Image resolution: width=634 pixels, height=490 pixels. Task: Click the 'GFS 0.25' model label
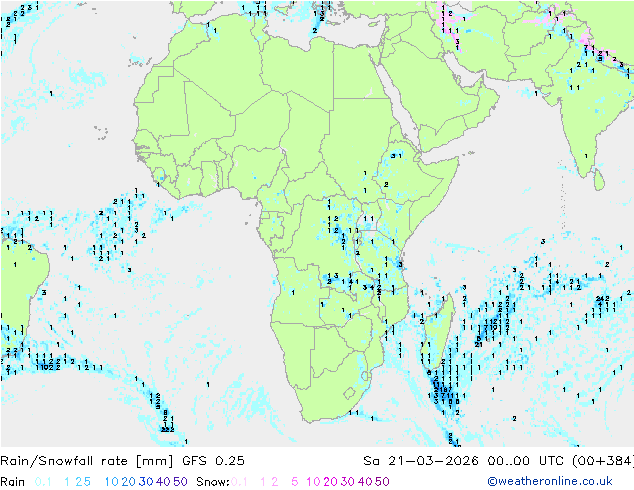pyautogui.click(x=213, y=461)
